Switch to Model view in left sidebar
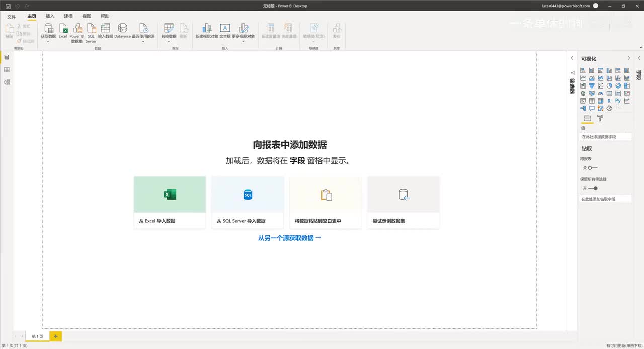This screenshot has height=349, width=644. tap(7, 82)
